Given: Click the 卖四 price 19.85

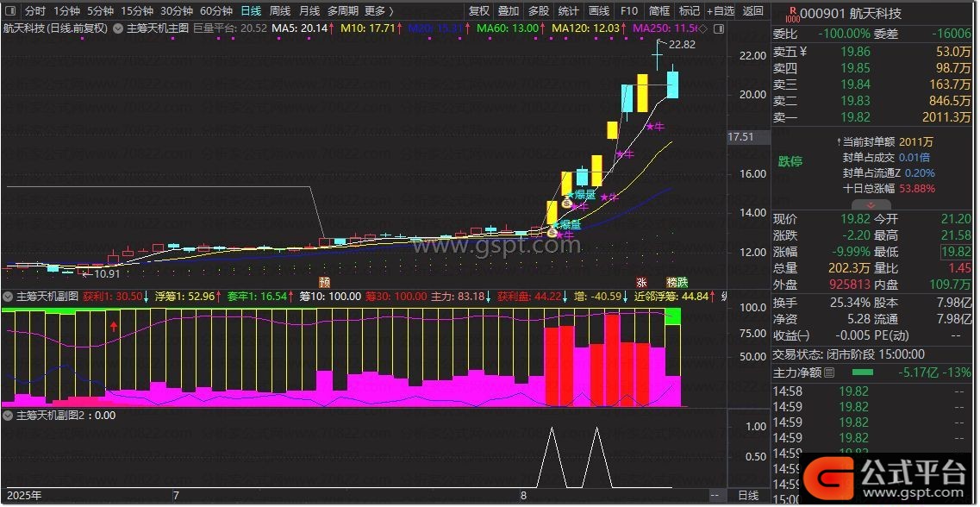Looking at the screenshot, I should click(x=855, y=68).
